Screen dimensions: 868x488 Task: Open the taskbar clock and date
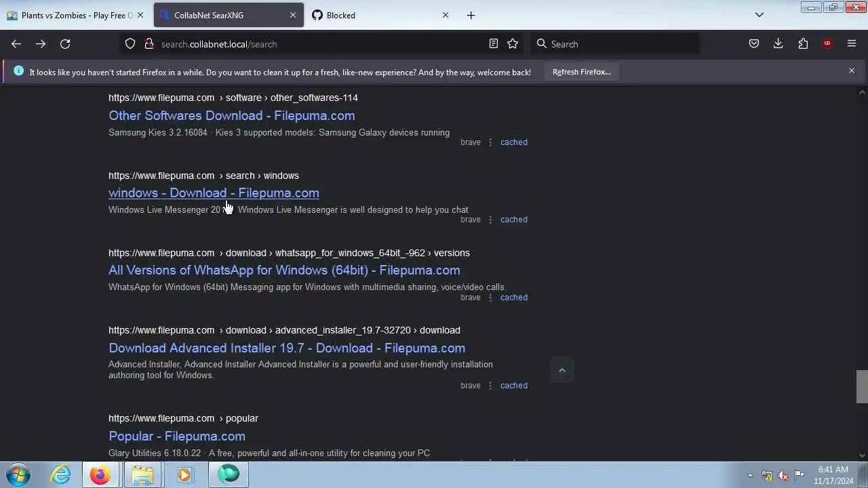tap(833, 475)
